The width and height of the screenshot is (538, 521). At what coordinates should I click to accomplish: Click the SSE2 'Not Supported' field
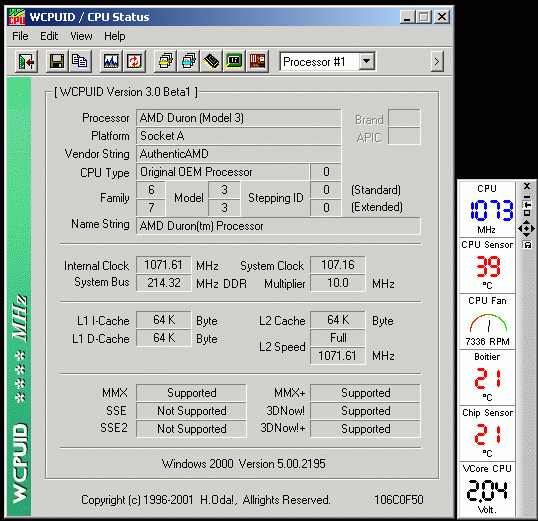tap(191, 429)
